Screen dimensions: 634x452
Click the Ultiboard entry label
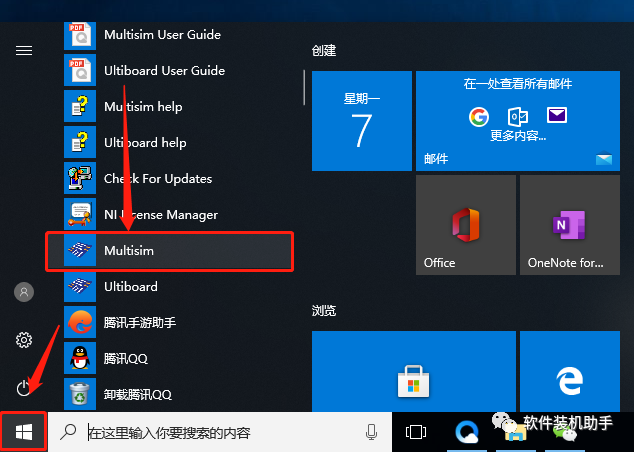(x=131, y=287)
